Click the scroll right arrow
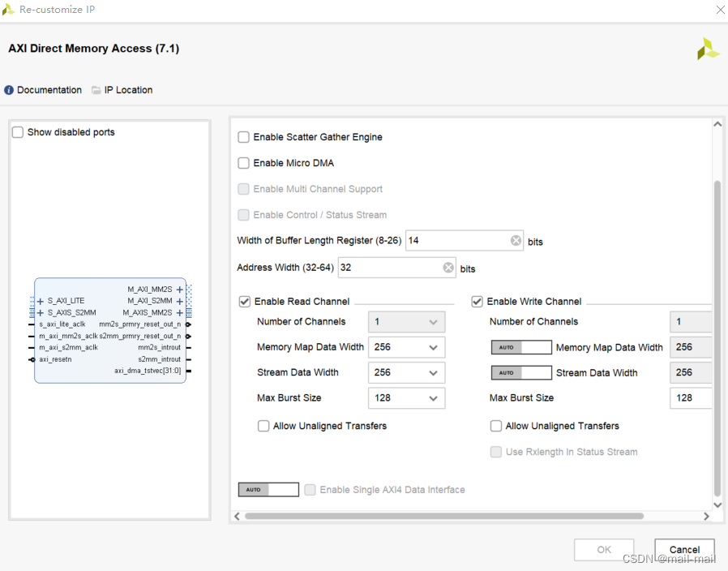728x571 pixels. coord(706,516)
